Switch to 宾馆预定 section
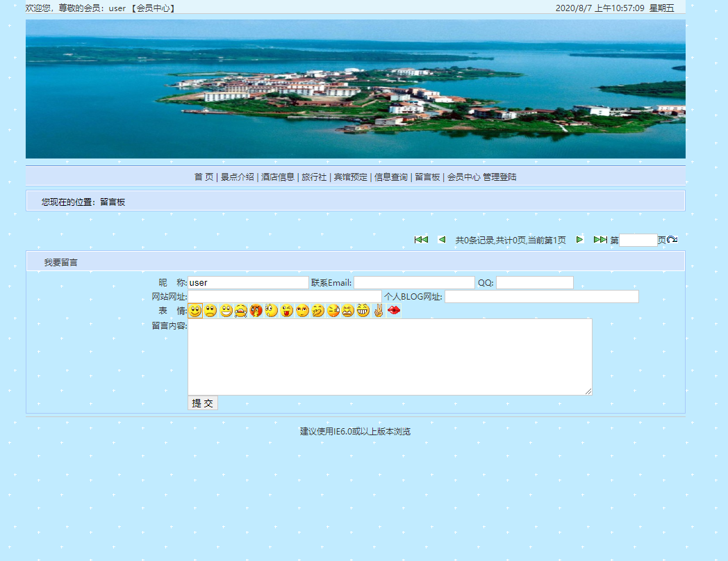The width and height of the screenshot is (728, 561). pos(351,177)
